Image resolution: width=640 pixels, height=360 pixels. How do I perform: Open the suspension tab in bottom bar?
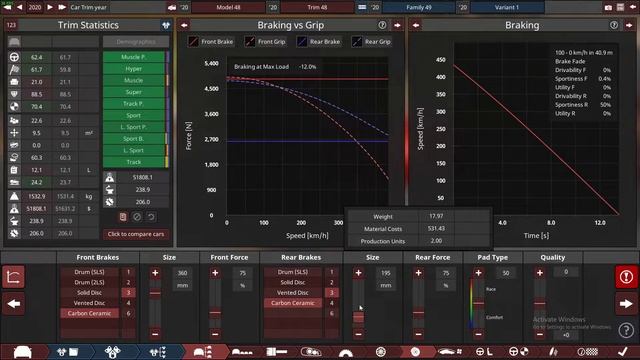pos(553,351)
